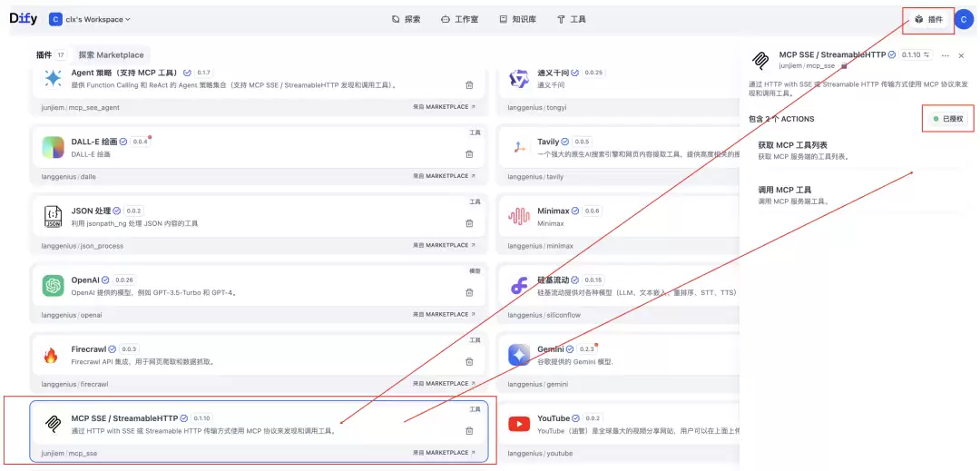The image size is (980, 471).
Task: Click the YouTube plugin icon
Action: 519,424
